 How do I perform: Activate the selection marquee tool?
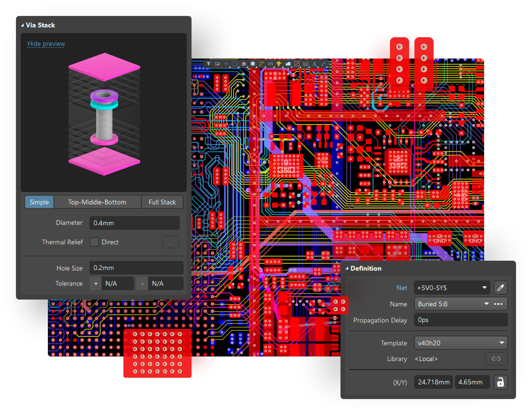tap(235, 64)
